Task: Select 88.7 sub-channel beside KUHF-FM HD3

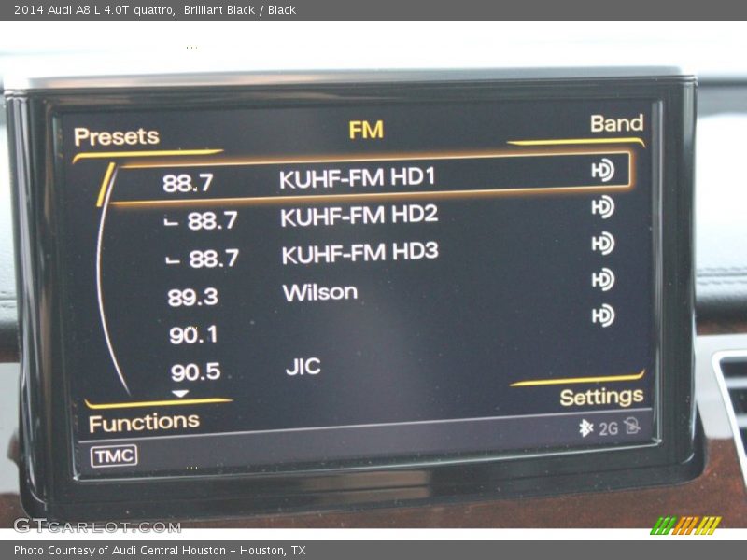Action: point(214,259)
